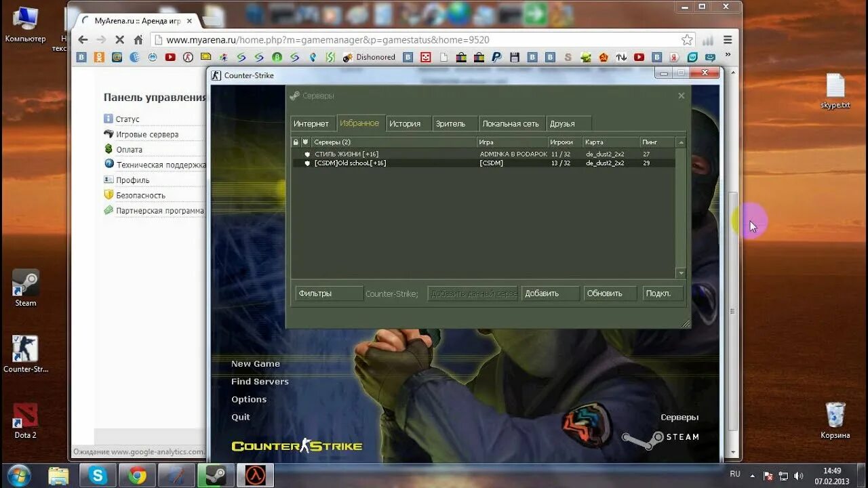The width and height of the screenshot is (868, 488).
Task: Click Chrome back arrow button
Action: point(83,40)
